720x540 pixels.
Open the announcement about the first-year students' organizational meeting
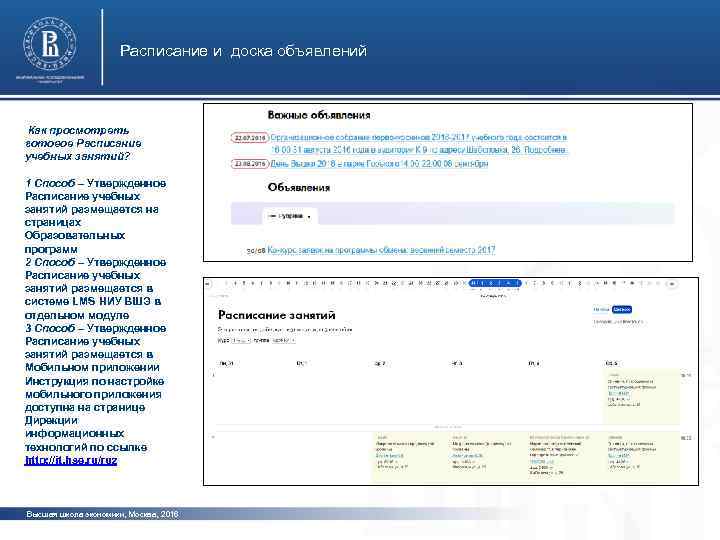click(419, 144)
